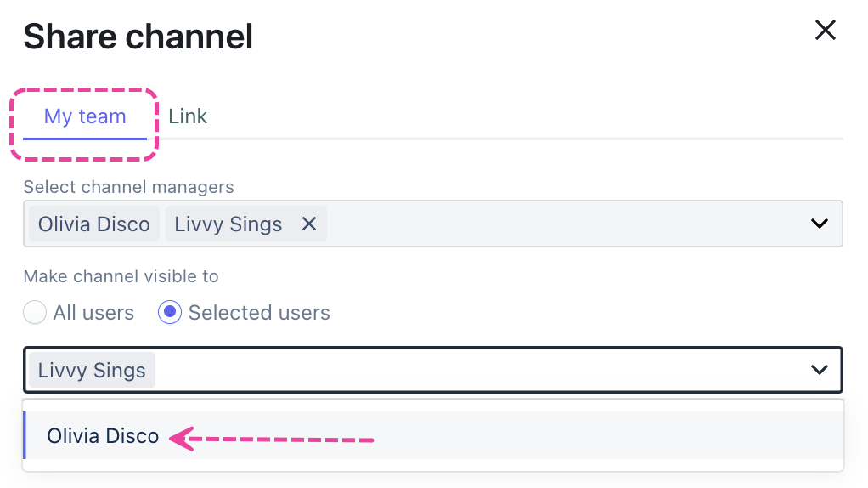Click the "Selected users" label text
This screenshot has height=488, width=868.
tap(259, 313)
